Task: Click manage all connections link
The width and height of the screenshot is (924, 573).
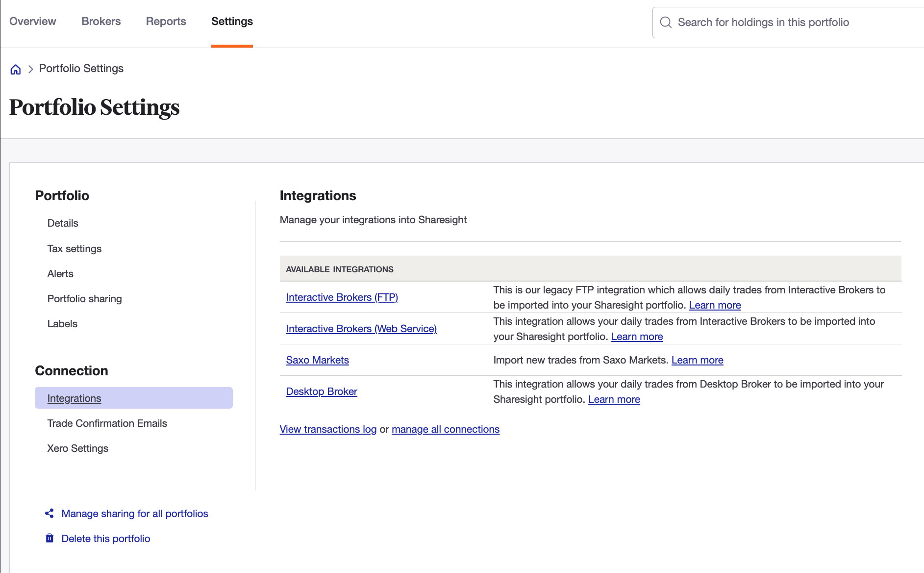Action: coord(446,429)
